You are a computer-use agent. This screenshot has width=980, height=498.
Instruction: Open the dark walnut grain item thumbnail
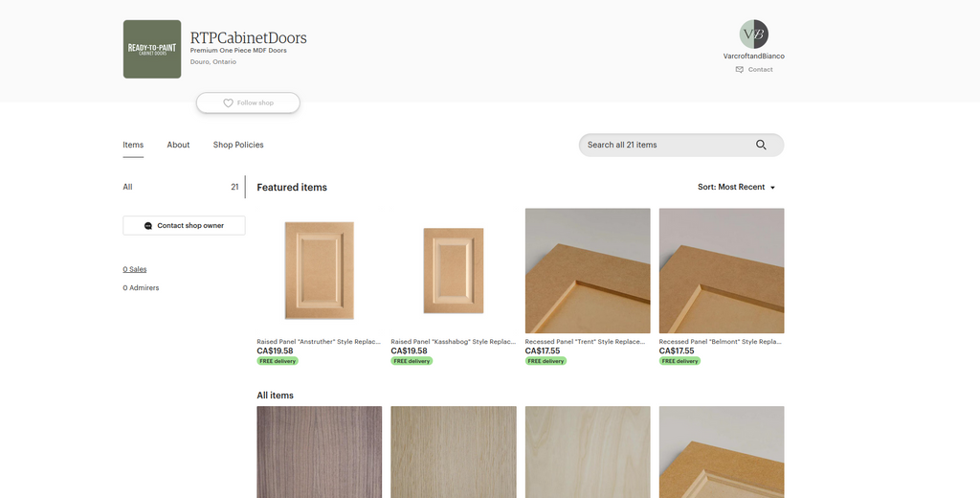coord(320,452)
